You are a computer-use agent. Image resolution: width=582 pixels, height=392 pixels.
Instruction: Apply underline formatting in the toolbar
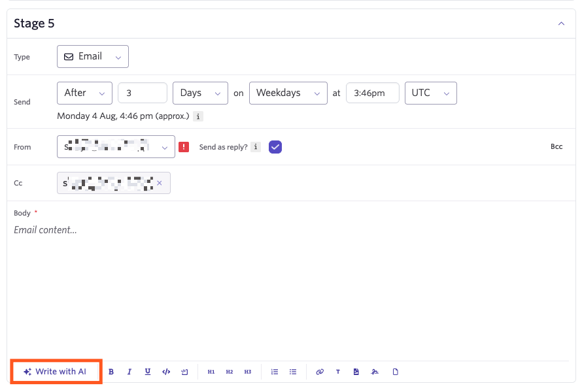coord(148,372)
